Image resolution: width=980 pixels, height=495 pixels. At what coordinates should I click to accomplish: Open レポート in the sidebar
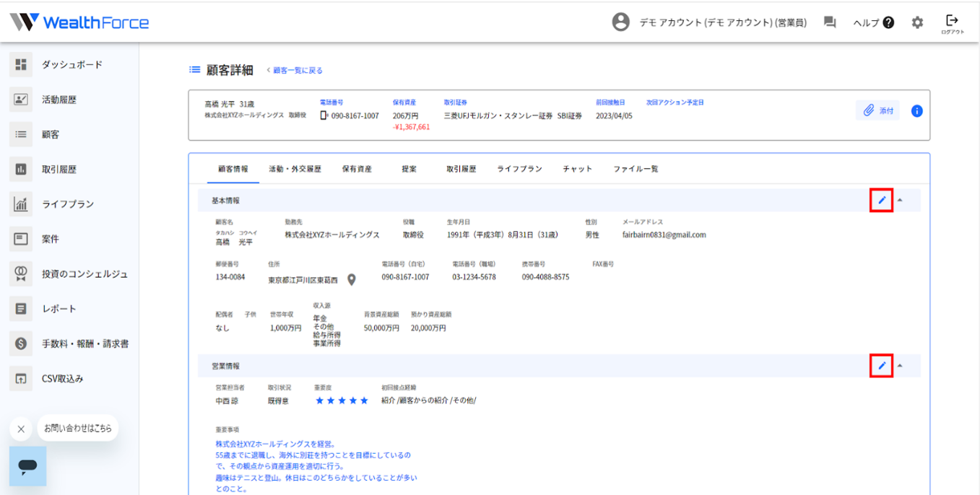click(59, 309)
